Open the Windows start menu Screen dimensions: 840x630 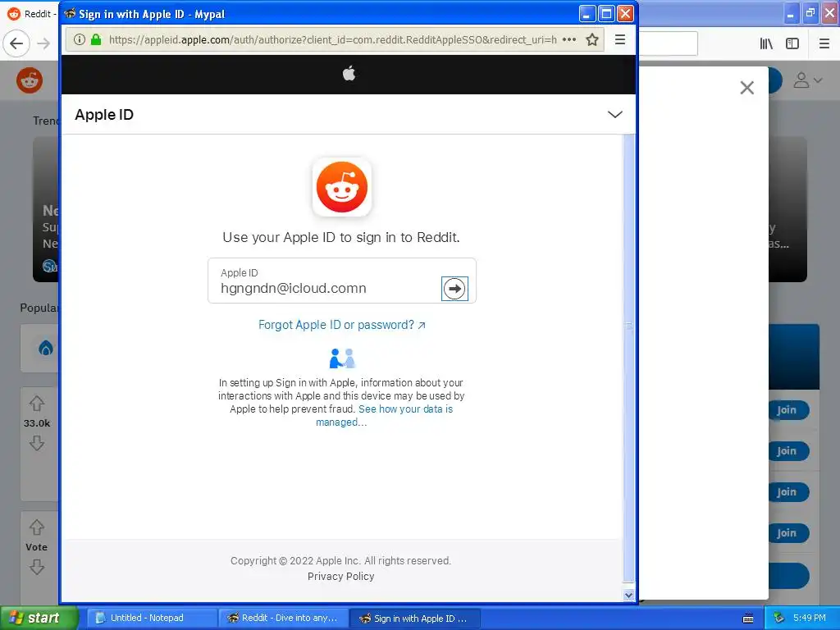point(39,618)
